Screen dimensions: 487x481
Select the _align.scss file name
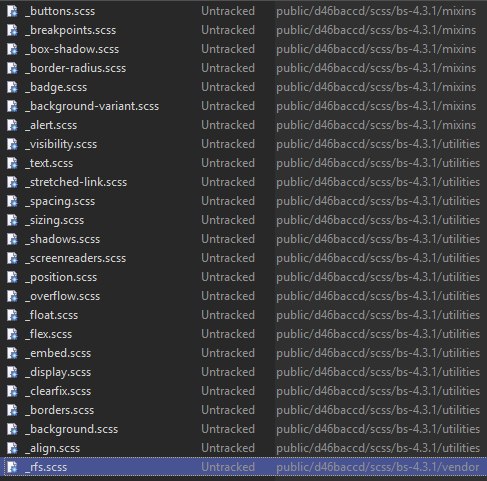click(53, 448)
